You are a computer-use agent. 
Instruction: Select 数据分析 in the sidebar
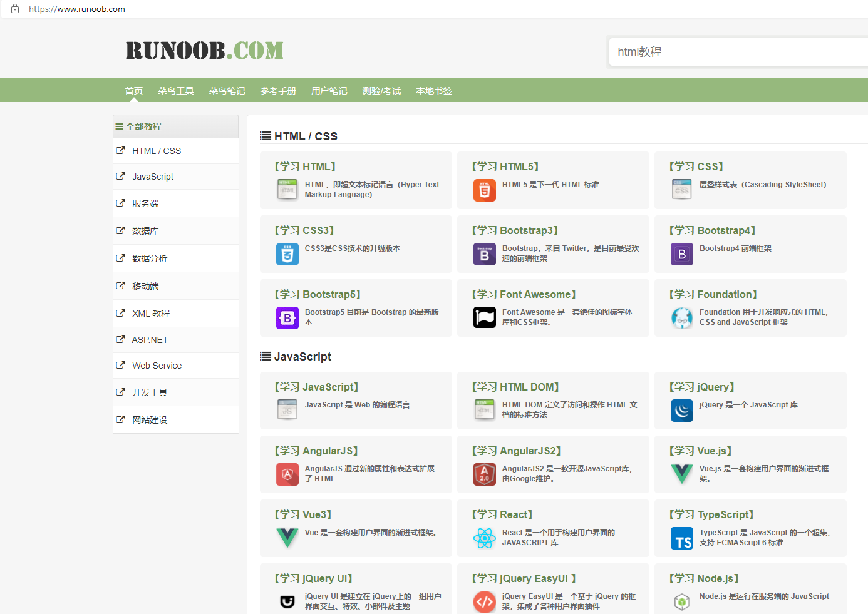point(175,258)
